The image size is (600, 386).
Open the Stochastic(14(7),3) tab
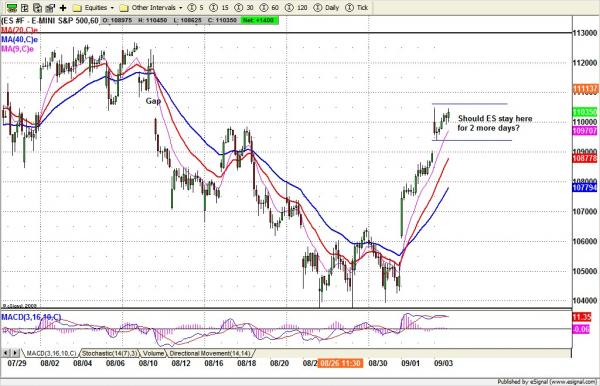point(109,353)
